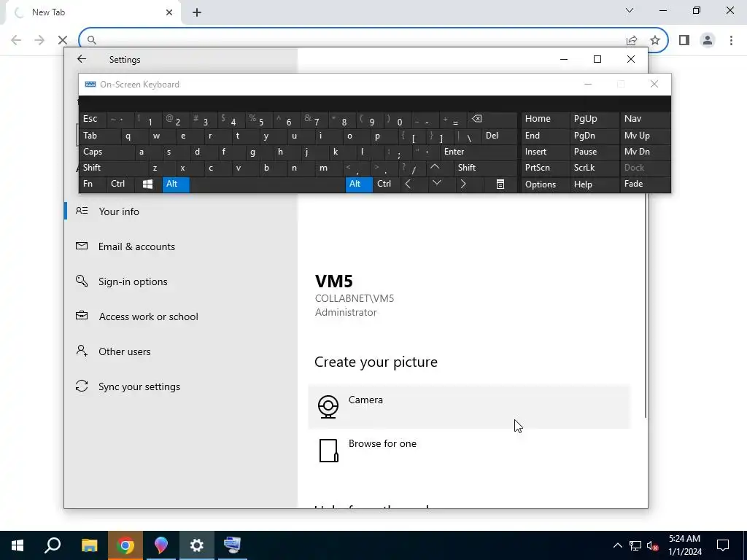This screenshot has height=560, width=747.
Task: Click the muted volume tray icon
Action: (652, 545)
